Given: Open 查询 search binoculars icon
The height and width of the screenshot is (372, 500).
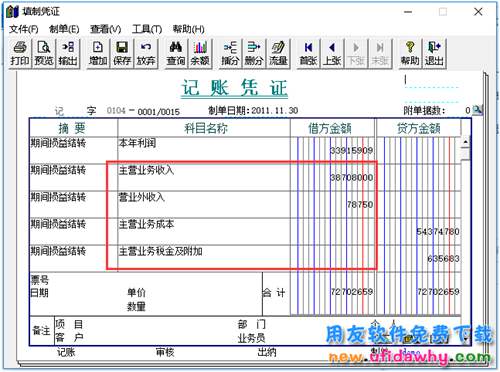Looking at the screenshot, I should [x=176, y=53].
